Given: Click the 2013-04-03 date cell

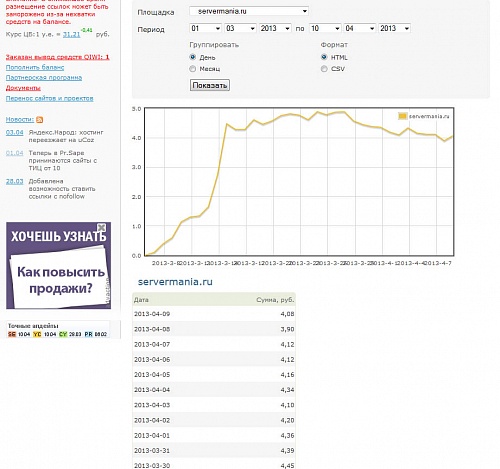Looking at the screenshot, I should [x=152, y=405].
